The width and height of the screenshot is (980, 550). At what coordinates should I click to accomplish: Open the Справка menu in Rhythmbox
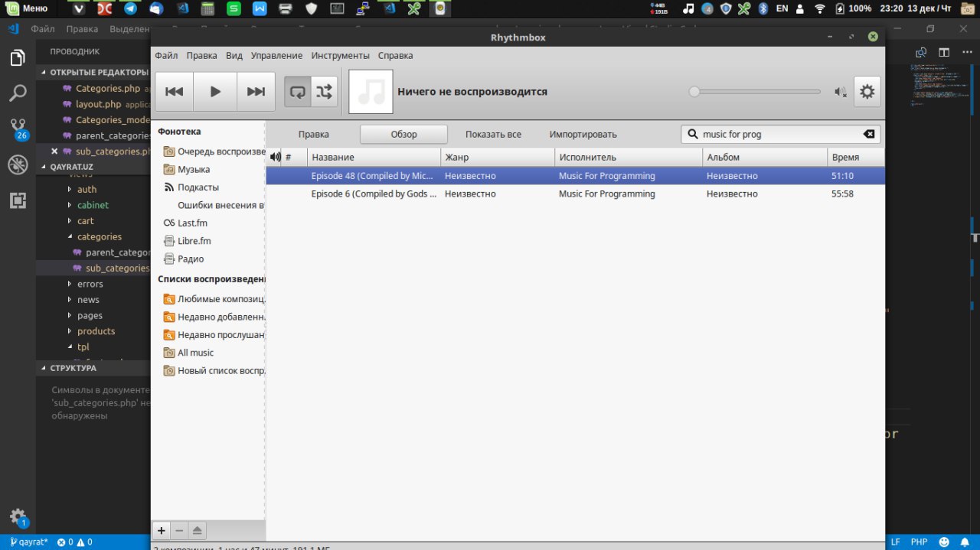[395, 56]
